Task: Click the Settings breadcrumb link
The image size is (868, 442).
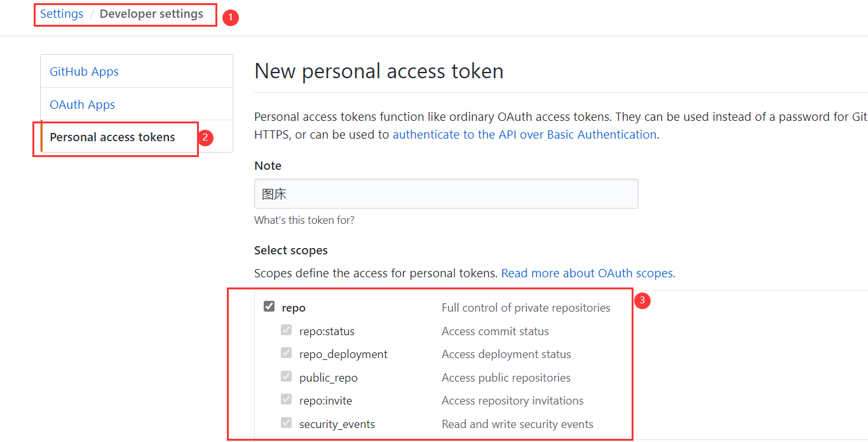Action: pyautogui.click(x=62, y=14)
